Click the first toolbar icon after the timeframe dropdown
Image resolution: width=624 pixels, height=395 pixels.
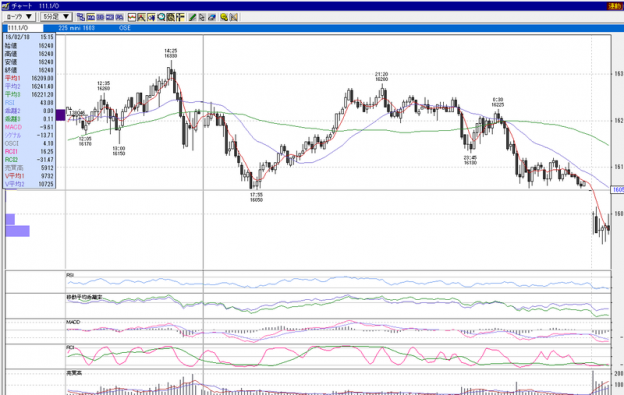coord(81,17)
